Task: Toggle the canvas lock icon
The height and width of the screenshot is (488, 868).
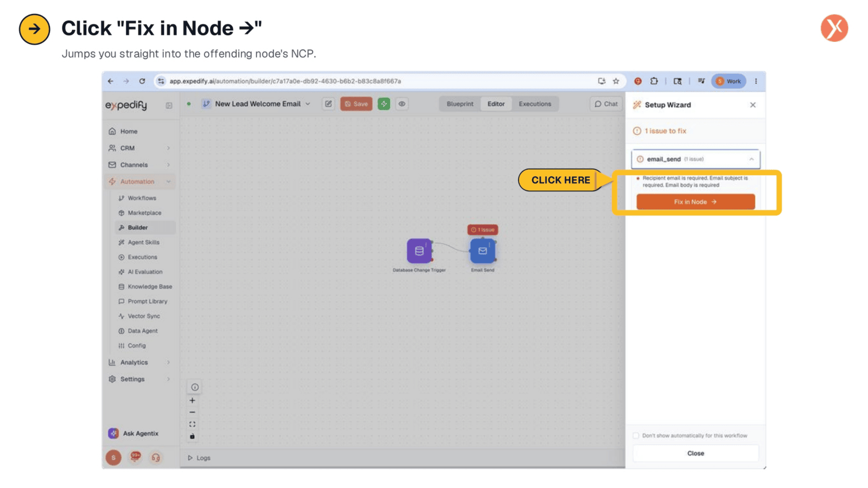Action: coord(192,436)
